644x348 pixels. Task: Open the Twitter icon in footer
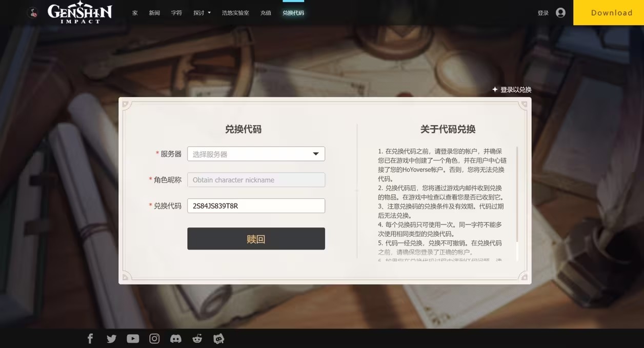click(111, 338)
